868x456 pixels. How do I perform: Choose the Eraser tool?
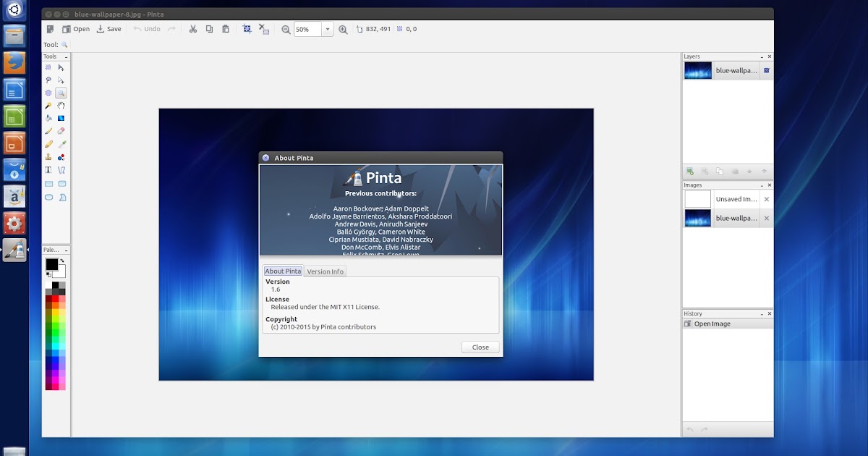(61, 131)
